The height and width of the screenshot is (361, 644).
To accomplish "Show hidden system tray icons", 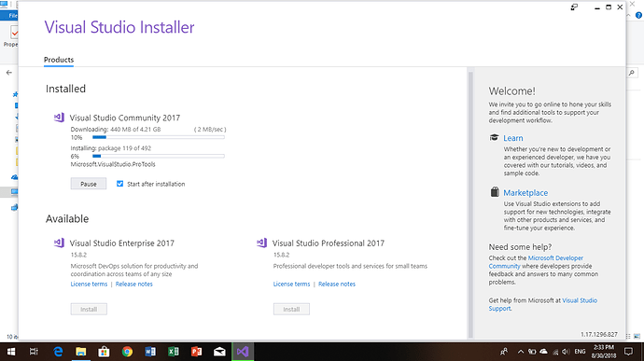I will point(521,352).
